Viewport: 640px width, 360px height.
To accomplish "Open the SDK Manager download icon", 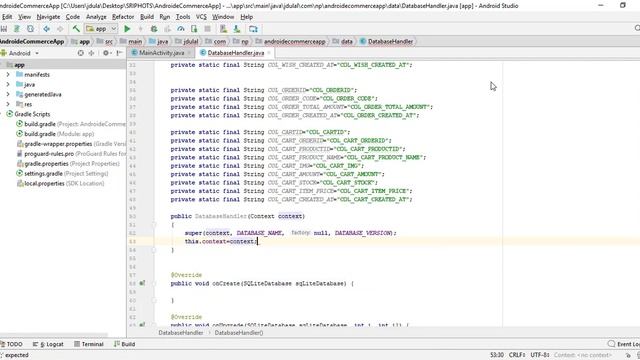I will [x=237, y=29].
